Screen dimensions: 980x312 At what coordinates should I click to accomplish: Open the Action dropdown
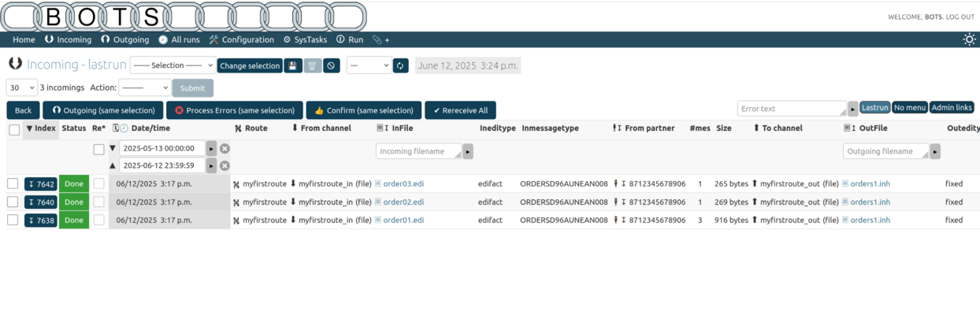tap(144, 88)
